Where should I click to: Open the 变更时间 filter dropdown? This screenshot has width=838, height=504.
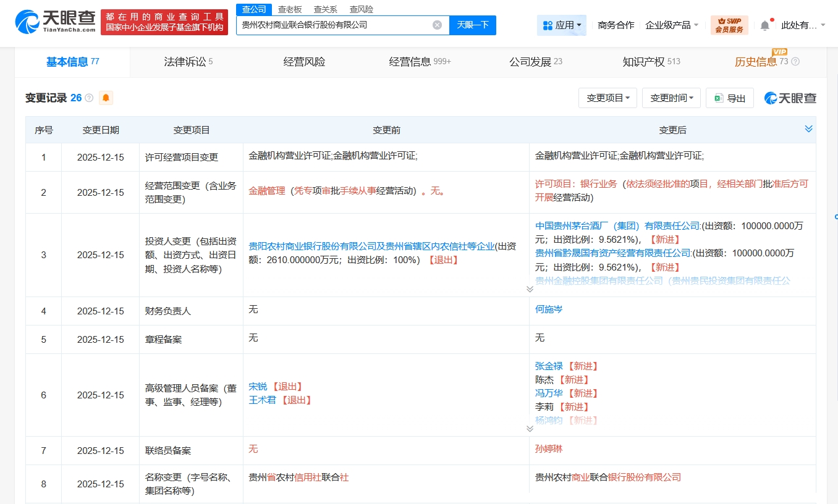tap(671, 98)
